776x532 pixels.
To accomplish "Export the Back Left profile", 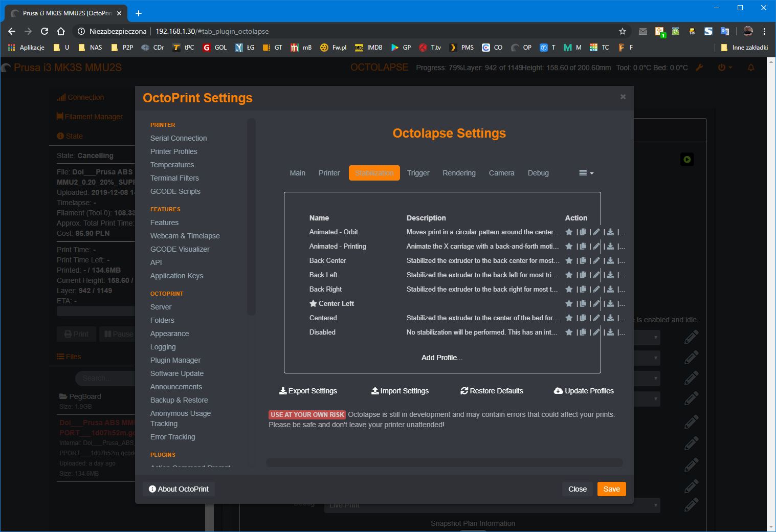I will point(610,275).
